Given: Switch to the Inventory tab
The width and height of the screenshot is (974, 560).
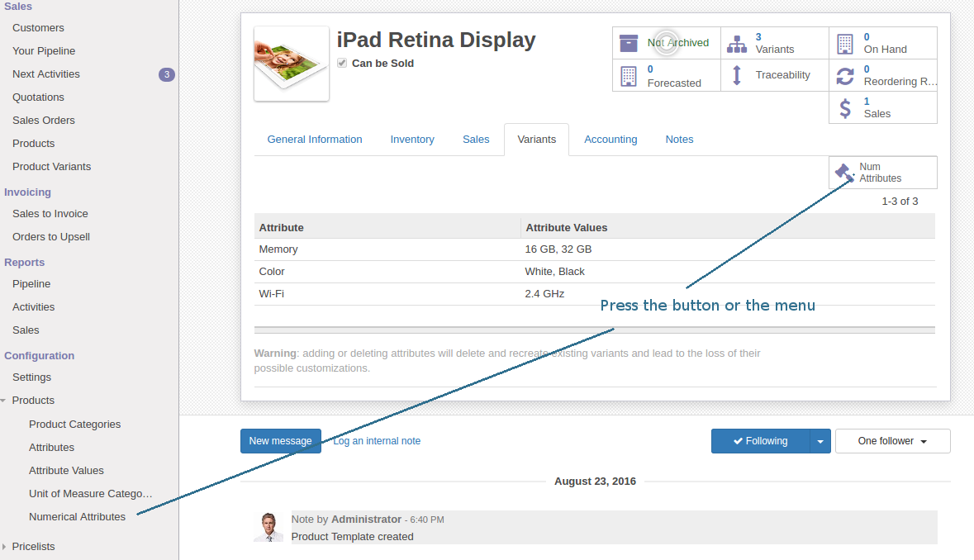Looking at the screenshot, I should pos(412,140).
